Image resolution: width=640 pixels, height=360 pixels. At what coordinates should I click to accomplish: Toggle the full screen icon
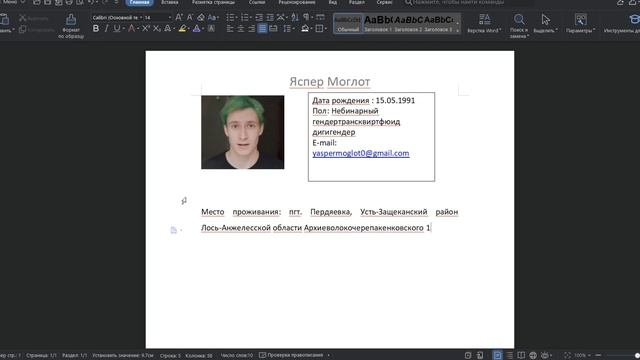point(567,355)
